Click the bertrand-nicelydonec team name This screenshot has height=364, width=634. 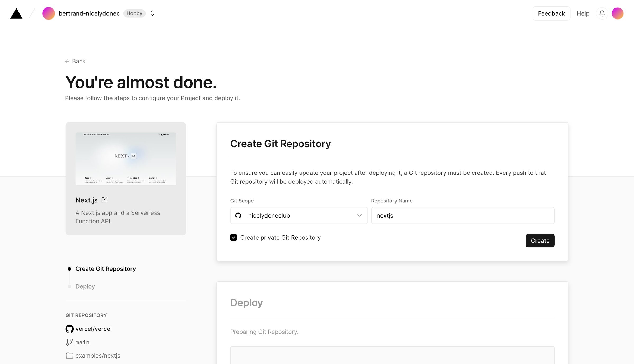tap(89, 13)
